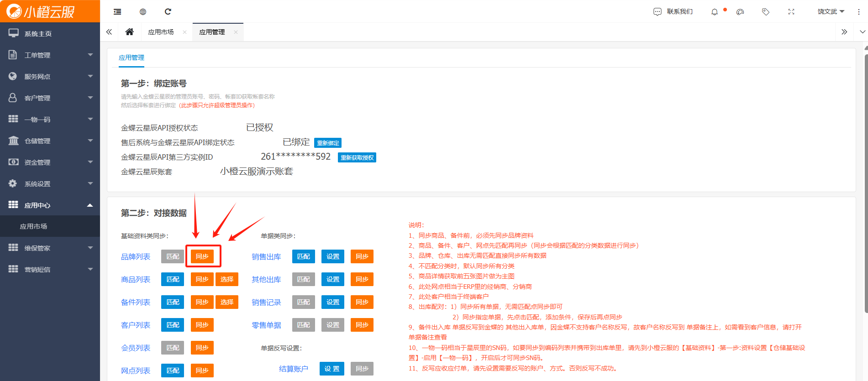Open 系统主页 monitor icon in sidebar
This screenshot has height=381, width=868.
[x=13, y=33]
